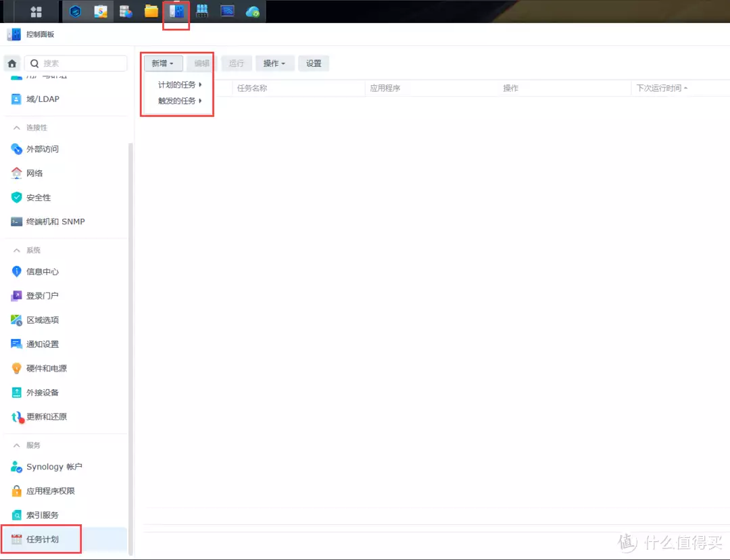Viewport: 730px width, 560px height.
Task: Open the DSM main menu grid icon
Action: [36, 11]
